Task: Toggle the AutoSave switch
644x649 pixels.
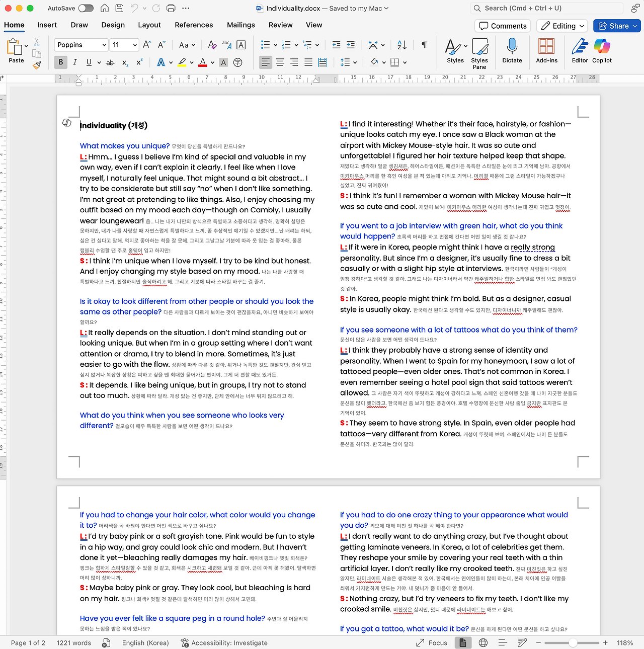Action: [86, 8]
